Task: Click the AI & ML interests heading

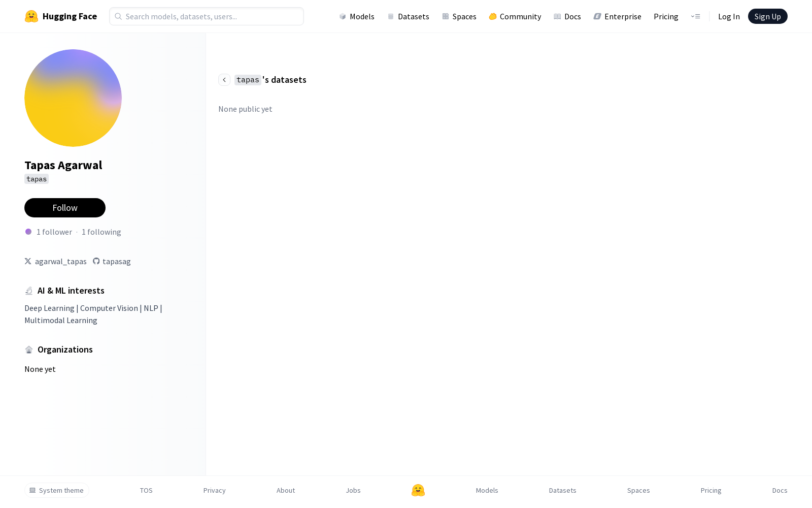Action: (71, 291)
